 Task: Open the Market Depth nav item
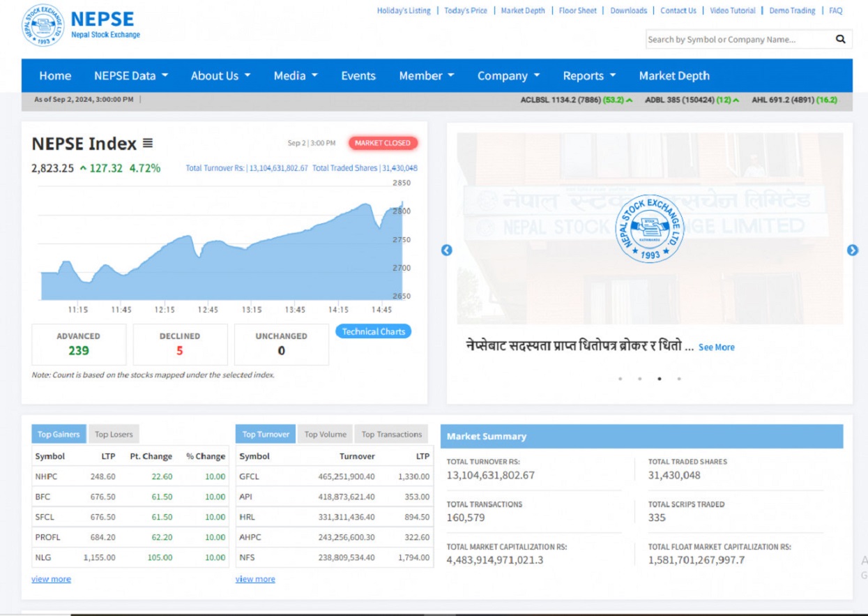coord(673,76)
